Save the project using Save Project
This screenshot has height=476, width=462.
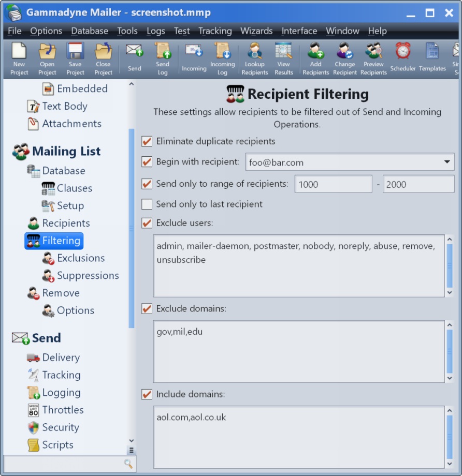pos(75,59)
